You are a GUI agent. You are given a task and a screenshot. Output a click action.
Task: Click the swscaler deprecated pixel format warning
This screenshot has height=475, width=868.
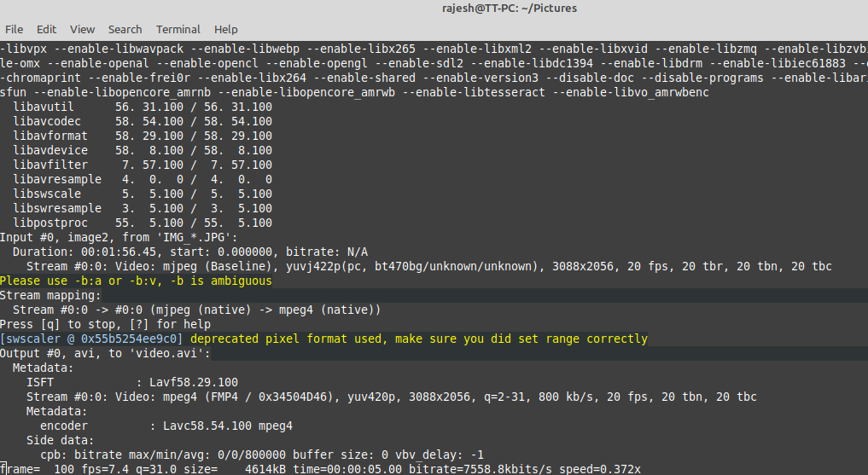click(323, 339)
